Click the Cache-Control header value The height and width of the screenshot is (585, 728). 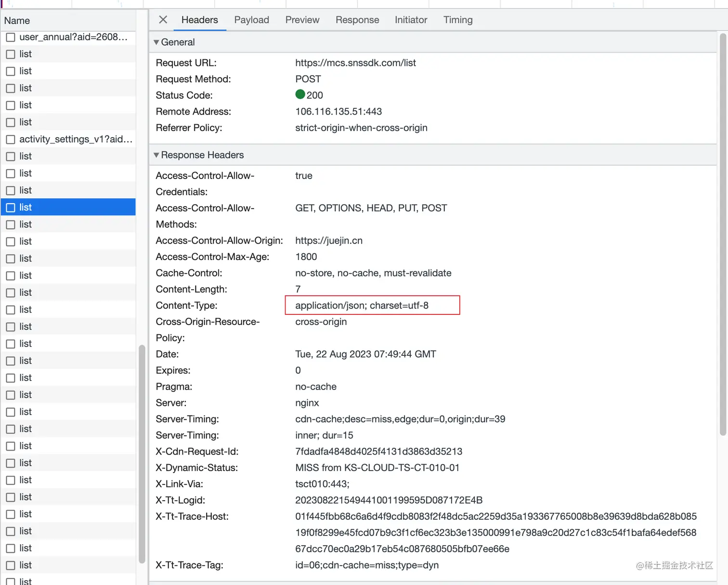coord(373,273)
